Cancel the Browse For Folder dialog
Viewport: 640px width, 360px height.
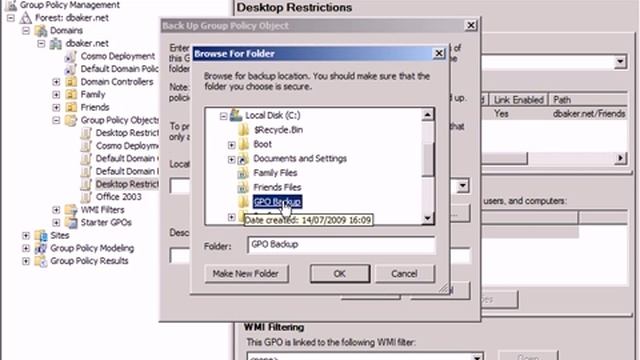(x=404, y=273)
